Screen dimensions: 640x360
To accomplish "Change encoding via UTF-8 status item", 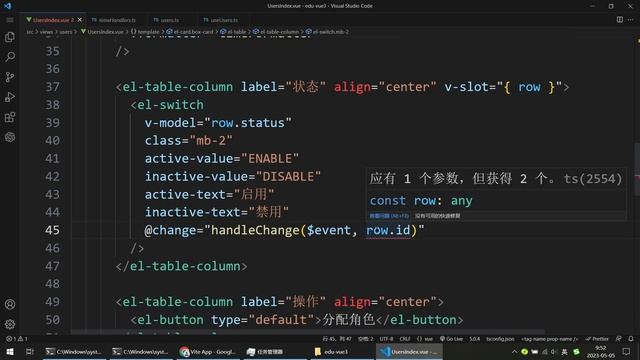I will click(386, 339).
